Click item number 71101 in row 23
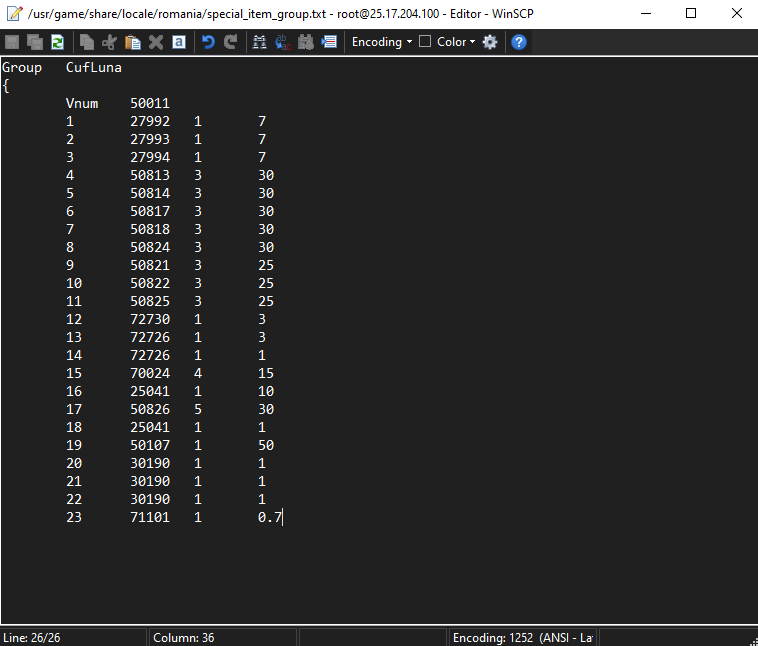 (150, 517)
